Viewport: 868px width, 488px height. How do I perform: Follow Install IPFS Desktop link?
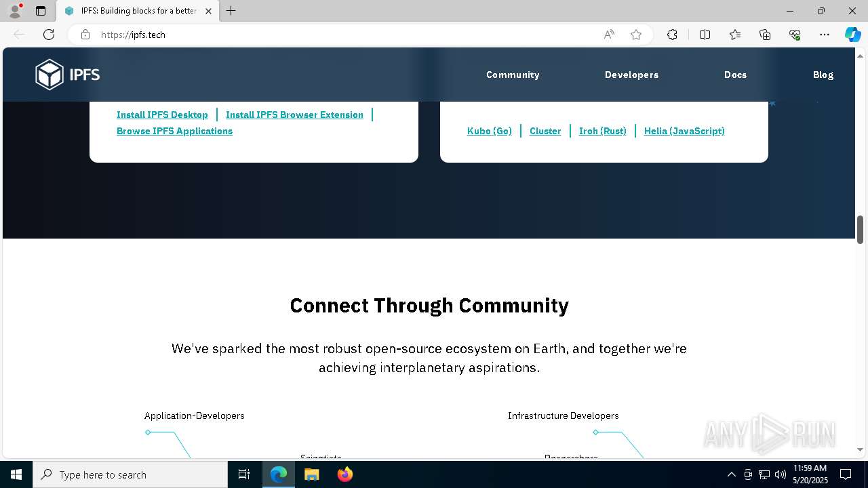coord(162,115)
